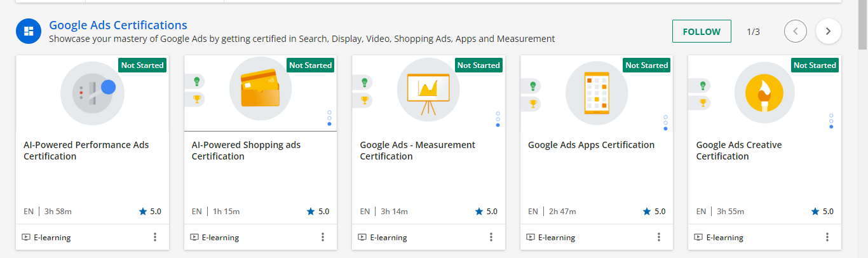Click the star rating on Measurement card

coord(486,212)
